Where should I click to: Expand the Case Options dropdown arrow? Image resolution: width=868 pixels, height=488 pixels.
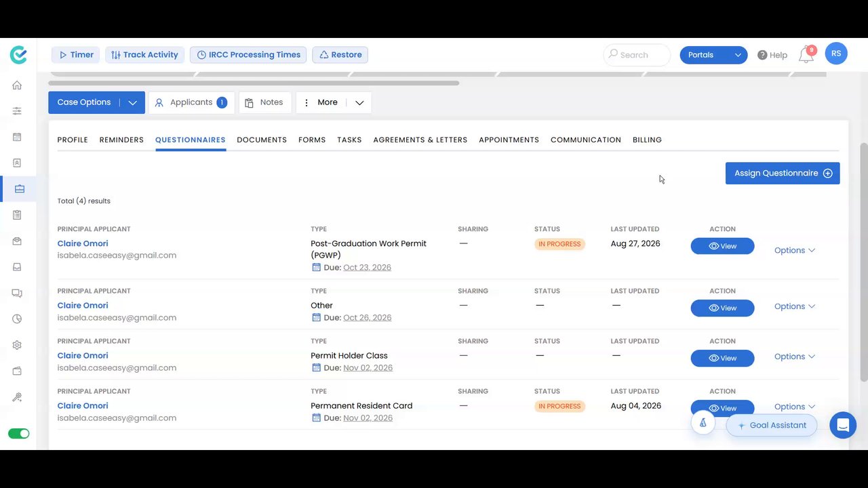pos(132,102)
